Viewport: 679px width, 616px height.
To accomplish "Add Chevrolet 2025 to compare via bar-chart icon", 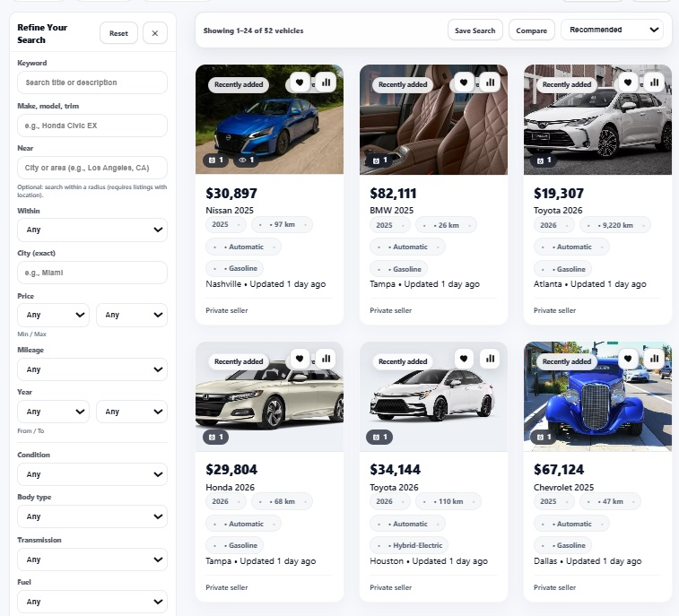I will pyautogui.click(x=654, y=359).
